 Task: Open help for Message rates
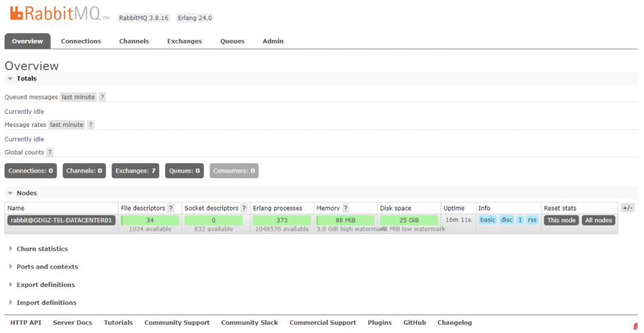point(91,125)
